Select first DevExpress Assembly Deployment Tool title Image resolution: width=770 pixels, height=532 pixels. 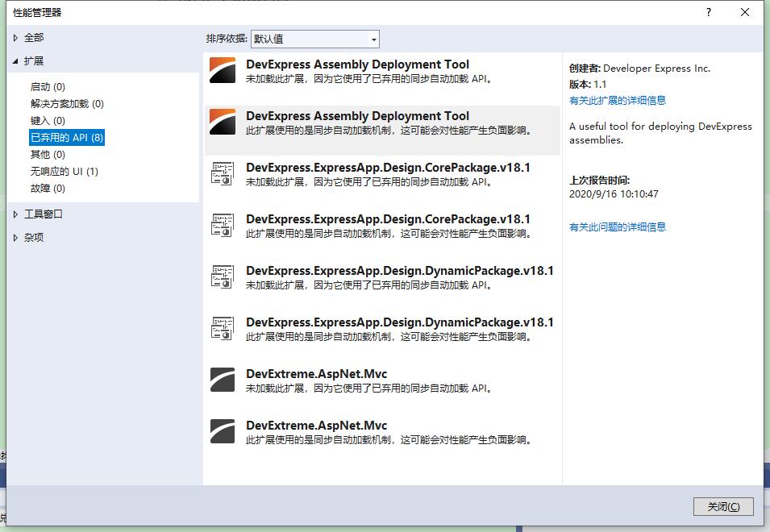tap(357, 64)
